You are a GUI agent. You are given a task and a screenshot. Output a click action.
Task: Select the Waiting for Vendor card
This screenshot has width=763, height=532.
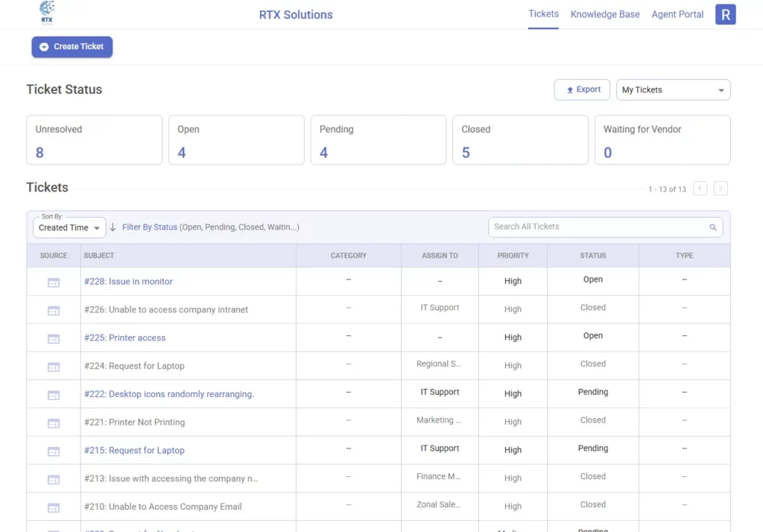click(x=662, y=139)
